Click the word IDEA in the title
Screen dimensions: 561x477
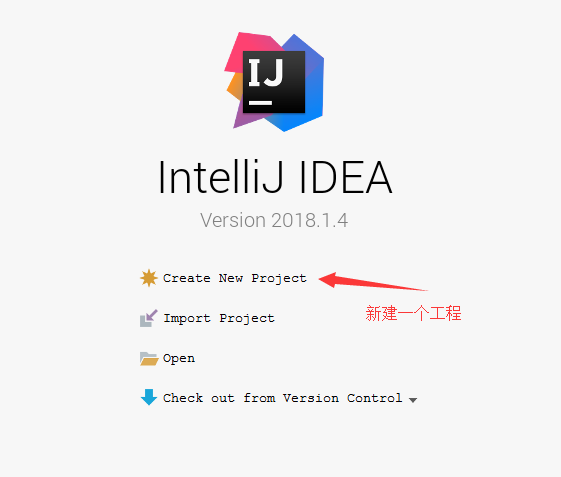pos(346,177)
